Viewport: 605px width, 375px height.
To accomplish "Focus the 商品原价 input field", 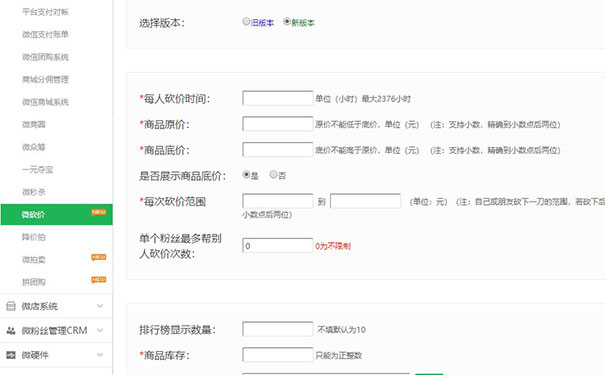I will [x=277, y=124].
